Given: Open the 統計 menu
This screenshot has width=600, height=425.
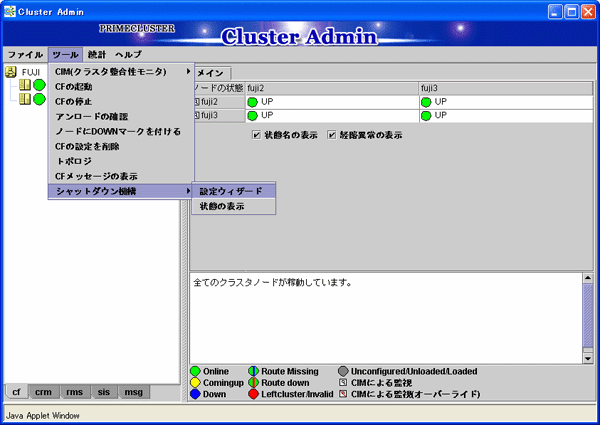Looking at the screenshot, I should 97,55.
